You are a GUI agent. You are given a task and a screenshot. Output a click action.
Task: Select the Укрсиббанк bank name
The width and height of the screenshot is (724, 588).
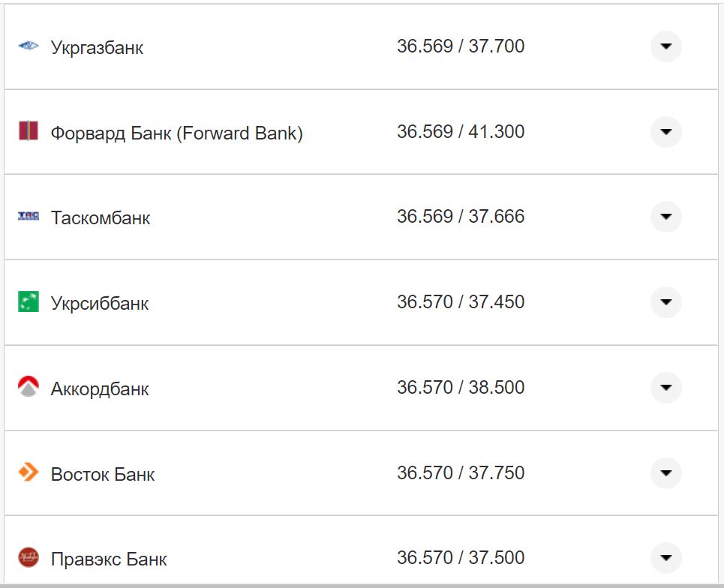coord(100,304)
